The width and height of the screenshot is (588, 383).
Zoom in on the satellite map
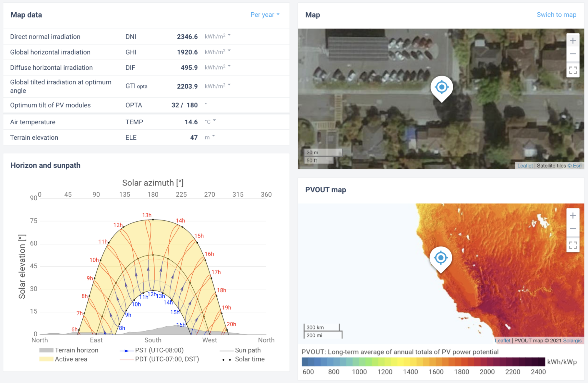coord(572,41)
